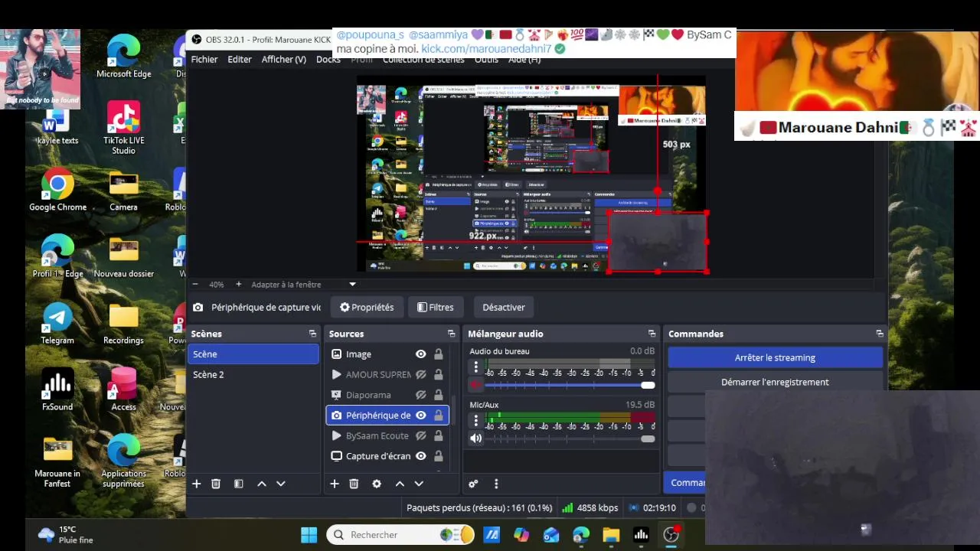Open the Camera desktop folder

coord(123,191)
